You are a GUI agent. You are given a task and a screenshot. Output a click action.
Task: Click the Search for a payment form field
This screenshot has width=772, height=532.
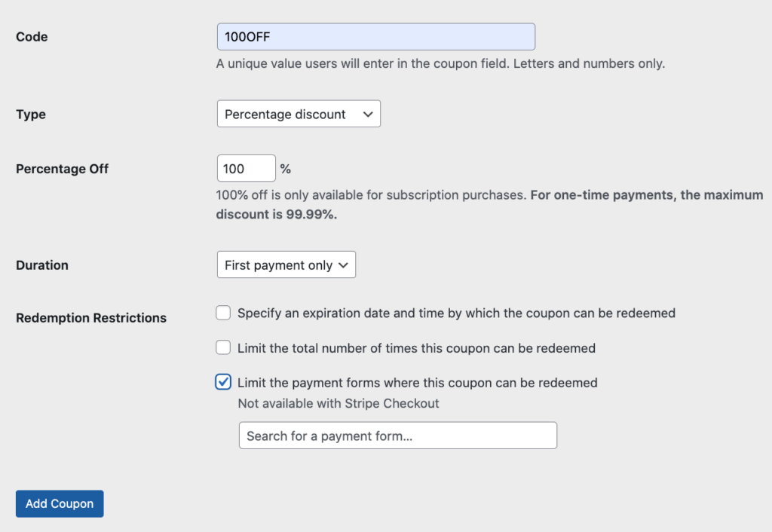(x=397, y=436)
